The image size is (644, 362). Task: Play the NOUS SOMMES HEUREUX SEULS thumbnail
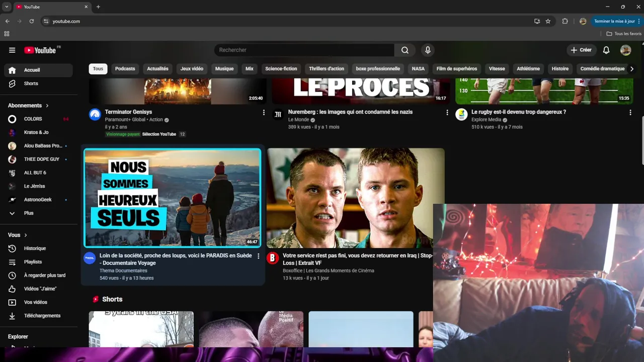(x=173, y=198)
